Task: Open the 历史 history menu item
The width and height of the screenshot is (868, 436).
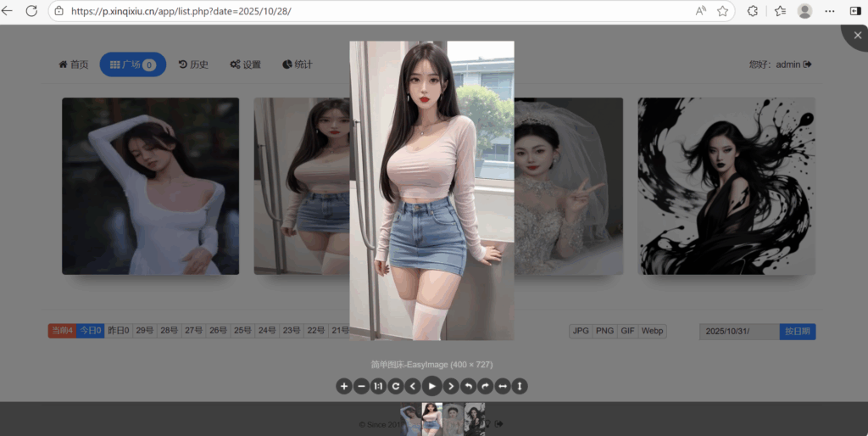Action: coord(193,64)
